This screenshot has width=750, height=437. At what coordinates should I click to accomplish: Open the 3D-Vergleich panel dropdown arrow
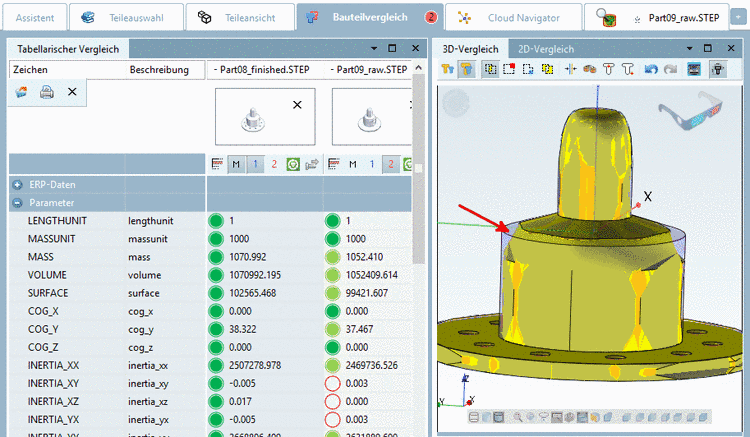point(689,48)
